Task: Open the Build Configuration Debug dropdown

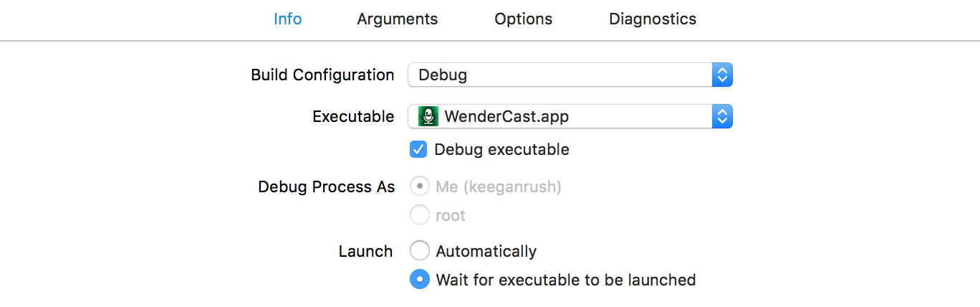Action: pyautogui.click(x=559, y=75)
